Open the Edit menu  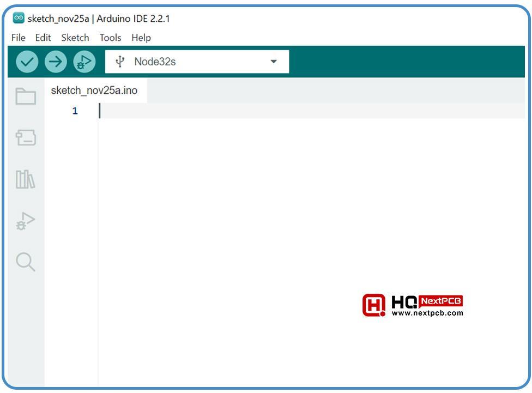coord(43,38)
